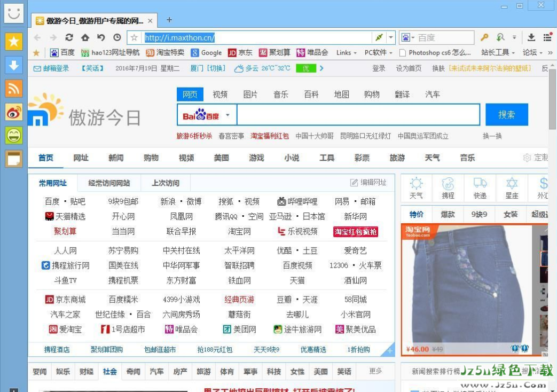Open the notes icon in the sidebar

[14, 159]
